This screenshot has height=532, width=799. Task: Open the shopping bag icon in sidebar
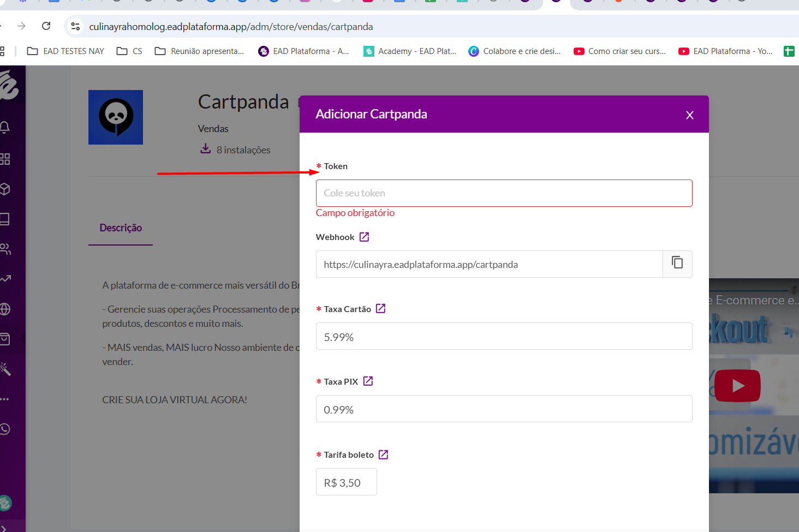(4, 339)
